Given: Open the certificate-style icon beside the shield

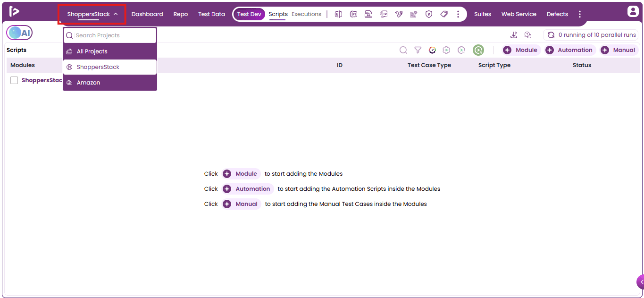Looking at the screenshot, I should click(414, 14).
